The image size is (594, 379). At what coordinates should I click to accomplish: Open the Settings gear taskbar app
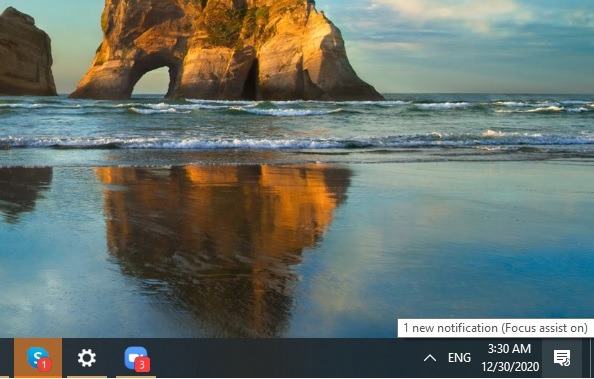(87, 358)
